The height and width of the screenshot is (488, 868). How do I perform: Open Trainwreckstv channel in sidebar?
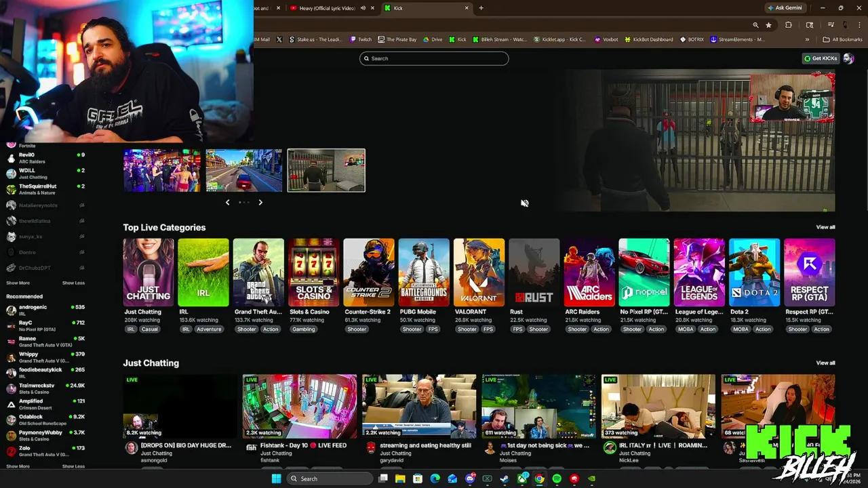point(45,388)
